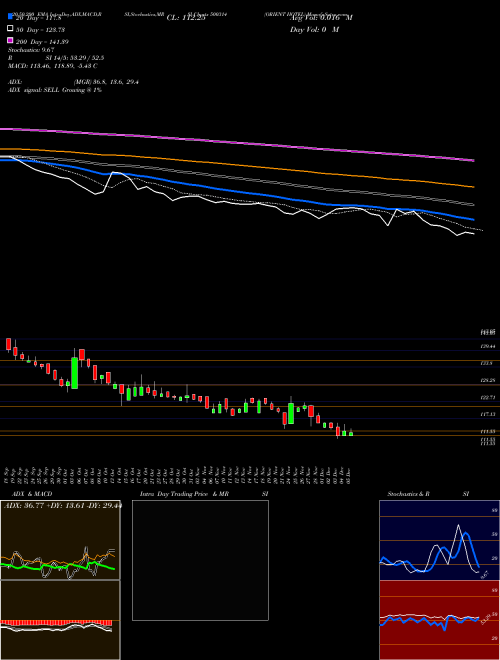
Task: Click the 117.13 price axis label
Action: tap(487, 414)
